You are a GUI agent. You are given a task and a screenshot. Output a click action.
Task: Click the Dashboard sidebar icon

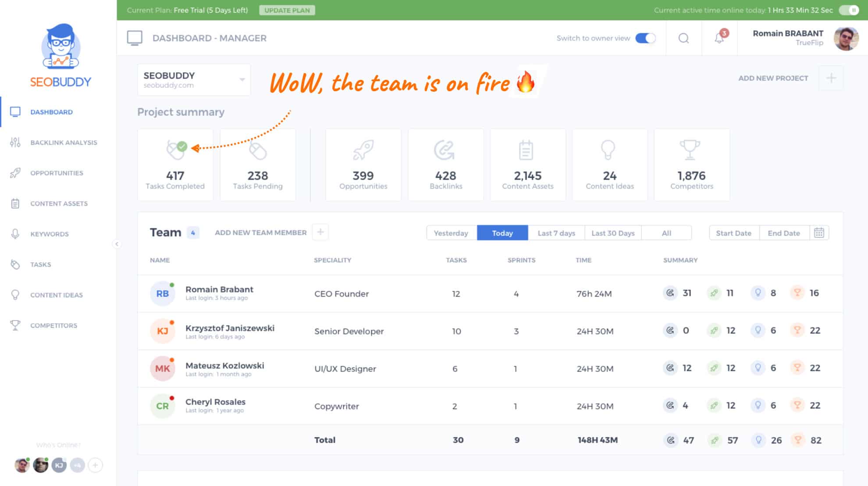pos(14,112)
